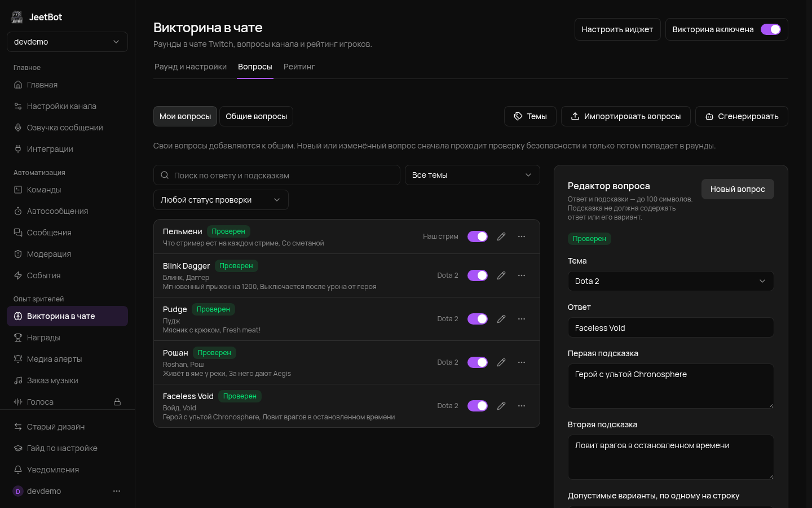Open Заказ музыки section
The image size is (812, 508).
click(x=67, y=380)
